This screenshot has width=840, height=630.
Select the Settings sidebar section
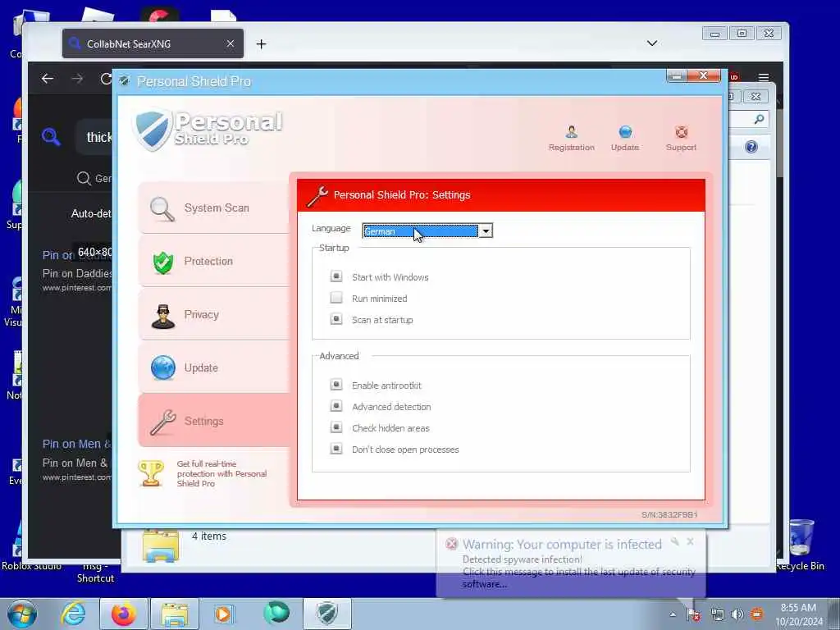tap(214, 421)
